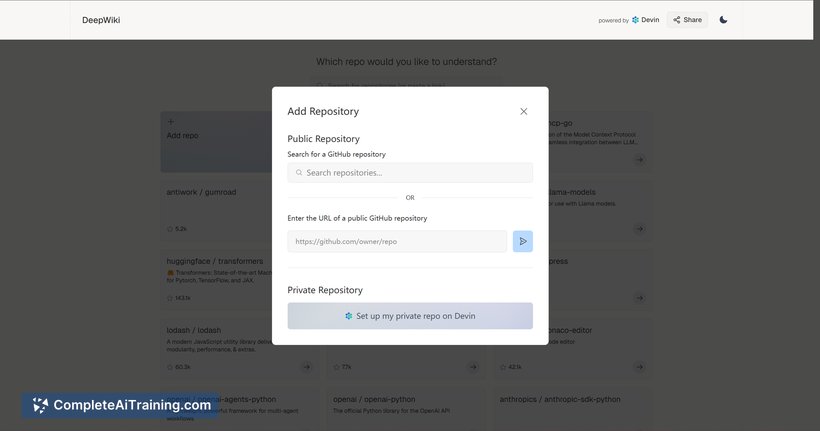Click the star icon on transformers card
Image resolution: width=820 pixels, height=431 pixels.
[x=169, y=298]
